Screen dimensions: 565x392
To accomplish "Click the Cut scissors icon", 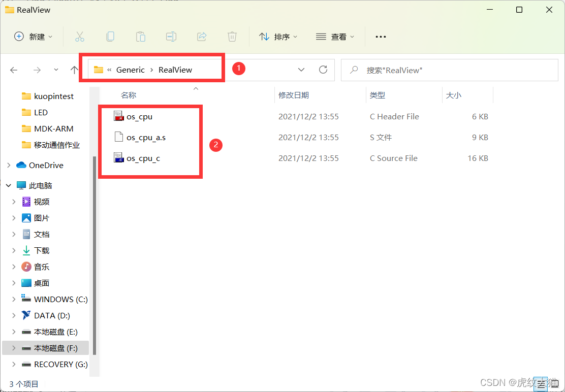I will click(x=80, y=37).
